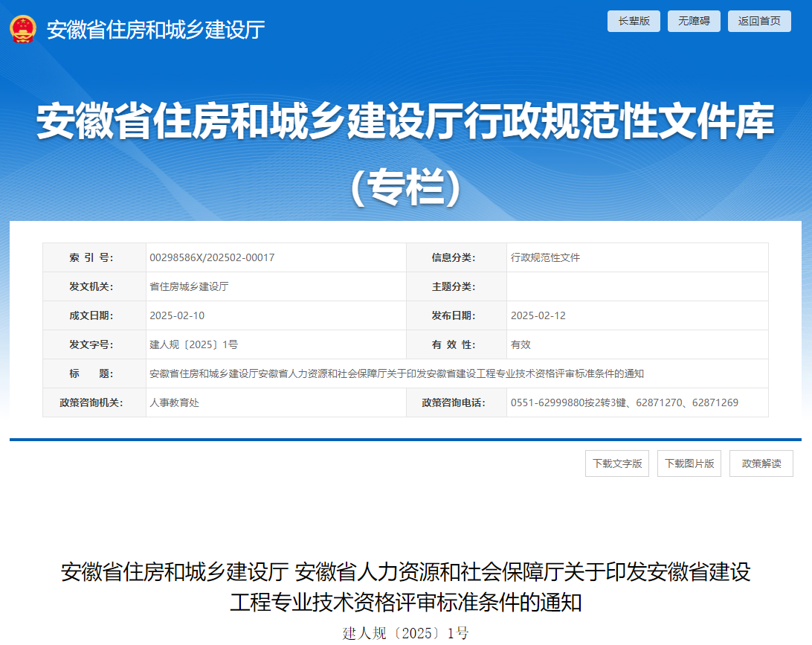This screenshot has height=645, width=812.
Task: Activate the 无障碍 accessibility mode
Action: (693, 21)
